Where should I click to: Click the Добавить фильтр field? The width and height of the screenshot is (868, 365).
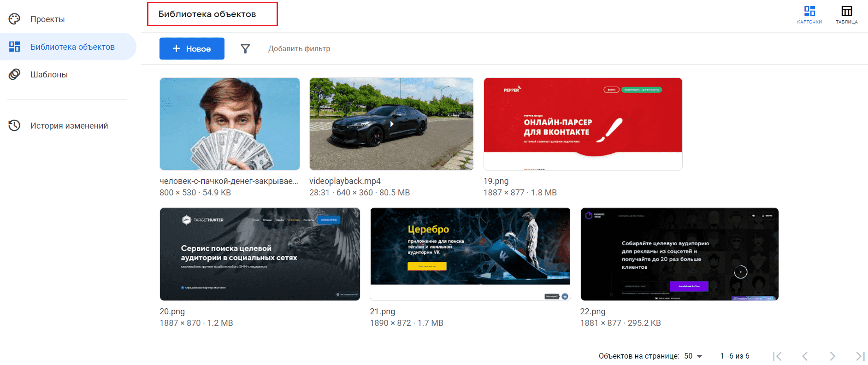(x=299, y=48)
